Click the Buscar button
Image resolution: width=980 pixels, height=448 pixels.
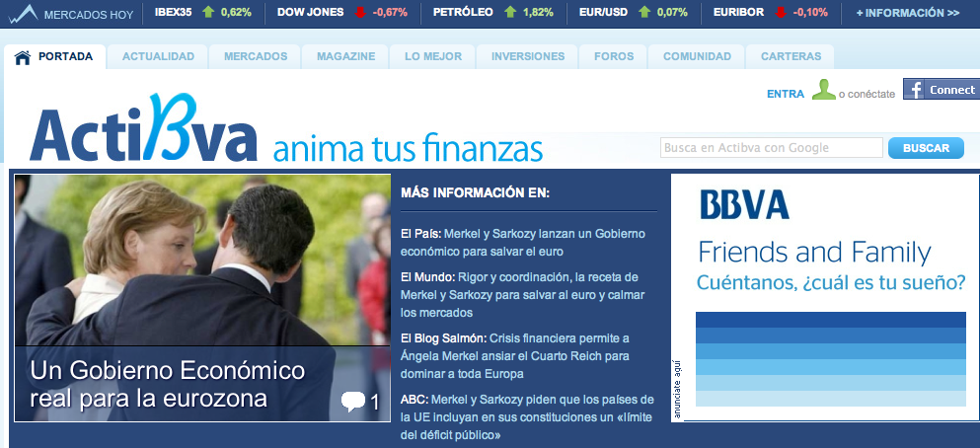click(x=926, y=148)
